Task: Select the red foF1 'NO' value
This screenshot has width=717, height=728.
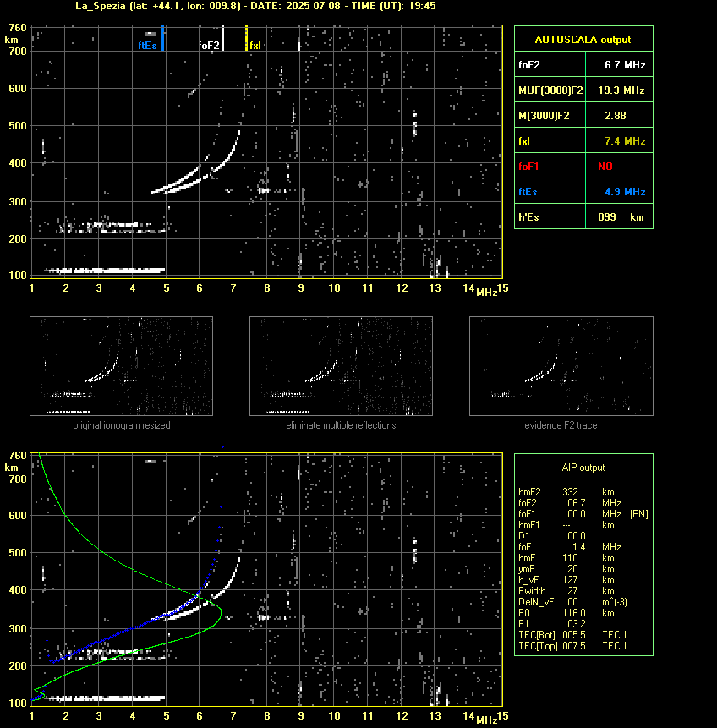Action: (605, 167)
